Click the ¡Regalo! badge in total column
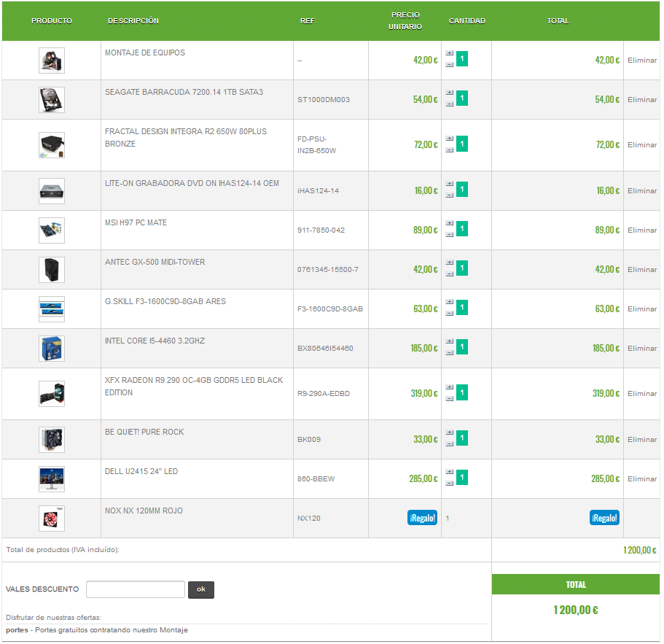The width and height of the screenshot is (664, 644). coord(604,518)
